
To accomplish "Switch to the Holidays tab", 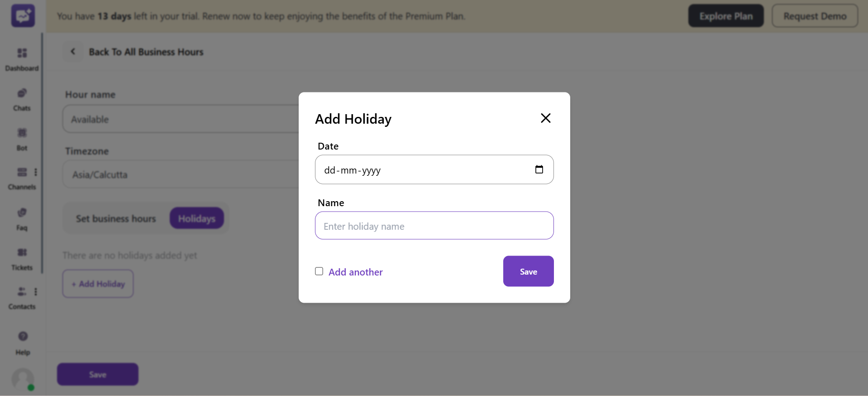I will [x=196, y=218].
